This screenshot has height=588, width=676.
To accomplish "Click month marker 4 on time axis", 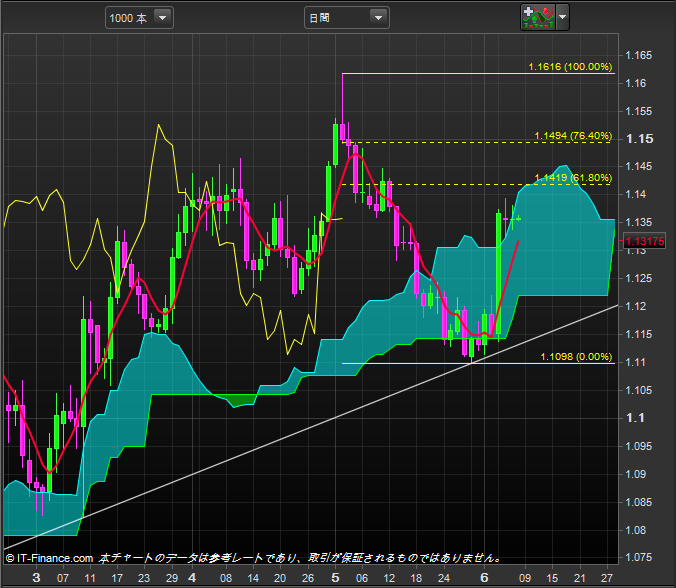I will coord(192,578).
